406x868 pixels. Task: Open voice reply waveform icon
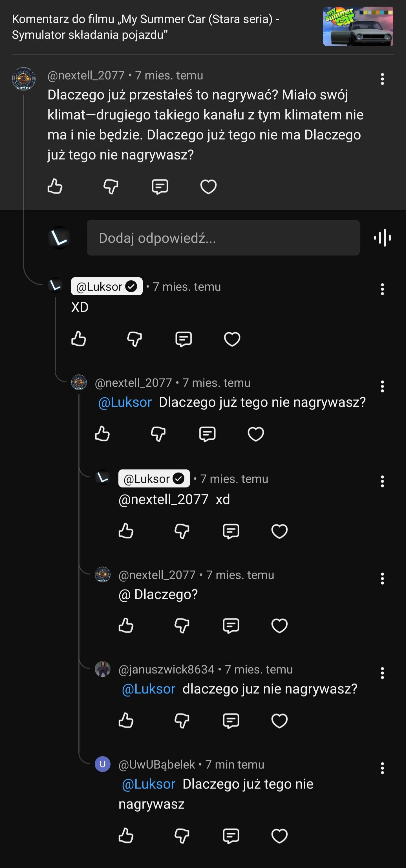click(382, 238)
